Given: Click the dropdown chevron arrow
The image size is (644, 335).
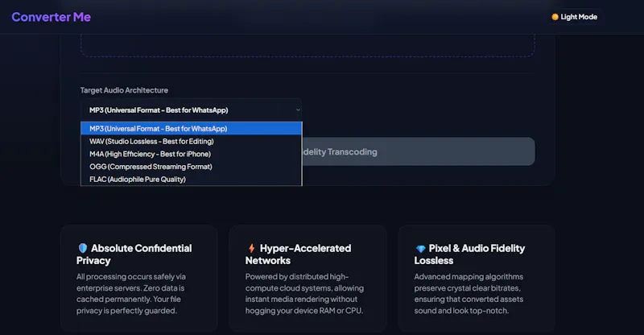Looking at the screenshot, I should coord(298,110).
